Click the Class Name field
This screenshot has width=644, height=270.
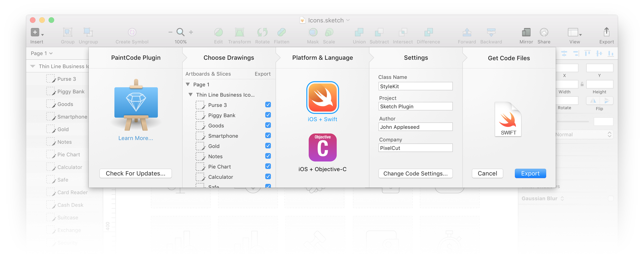415,86
